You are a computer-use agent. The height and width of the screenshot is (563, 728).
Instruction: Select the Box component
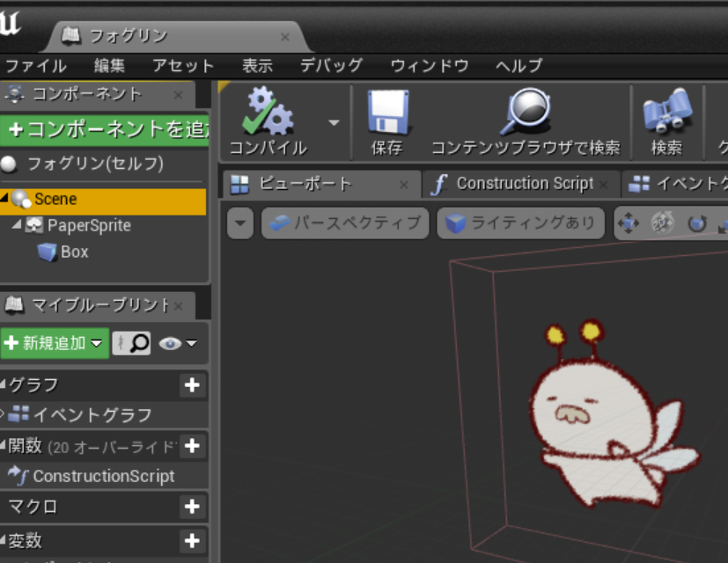[74, 252]
